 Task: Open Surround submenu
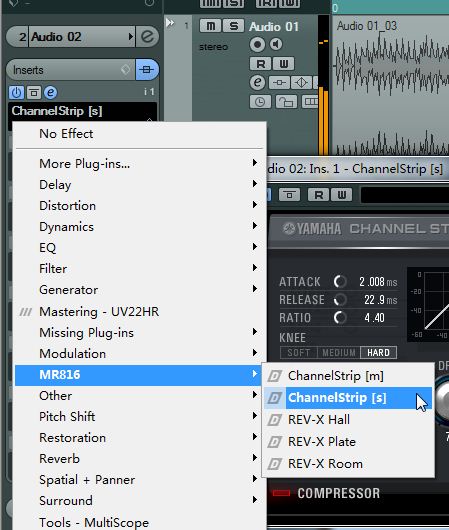139,501
